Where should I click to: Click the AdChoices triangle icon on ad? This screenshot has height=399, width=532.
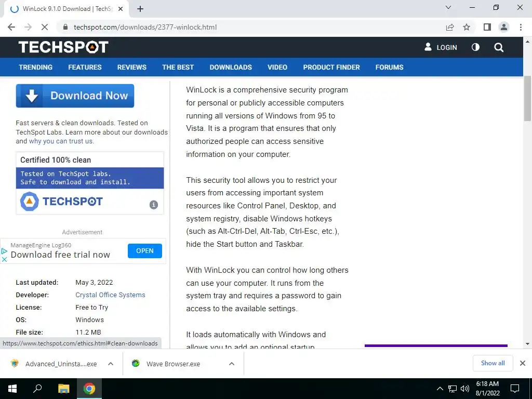(x=4, y=251)
